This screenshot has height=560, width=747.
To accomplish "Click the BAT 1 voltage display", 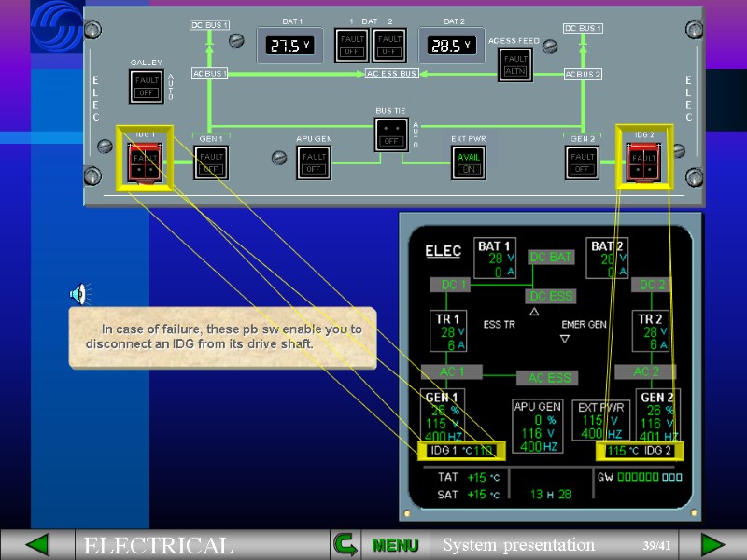I will [289, 45].
